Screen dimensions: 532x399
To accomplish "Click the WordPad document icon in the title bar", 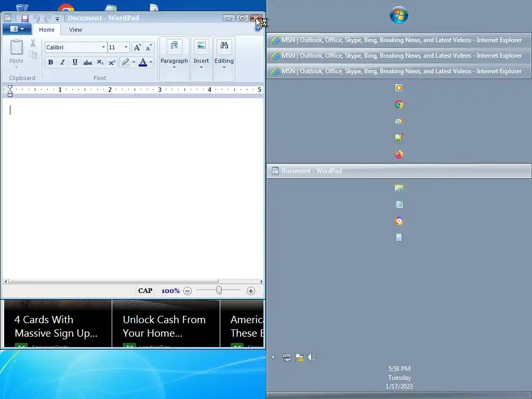I will (x=8, y=18).
